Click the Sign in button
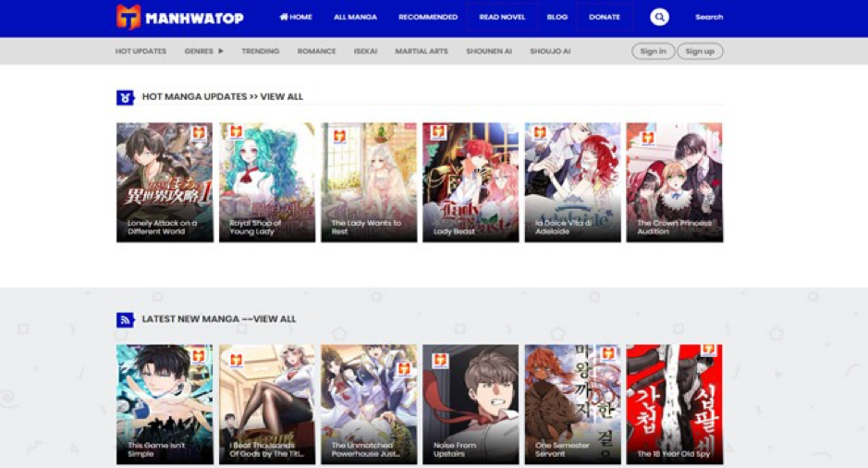The image size is (868, 468). (x=653, y=51)
